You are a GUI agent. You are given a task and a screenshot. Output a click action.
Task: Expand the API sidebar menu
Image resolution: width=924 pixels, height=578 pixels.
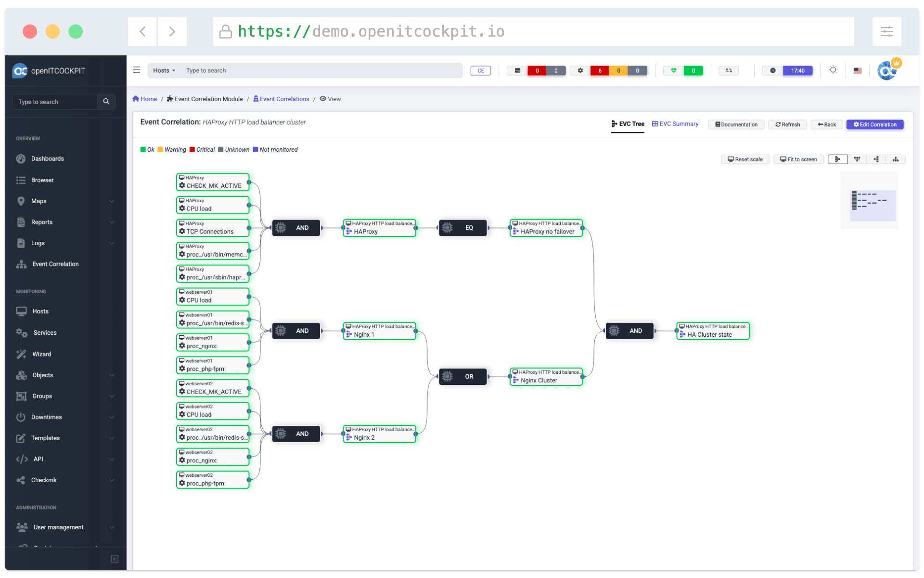(x=65, y=459)
